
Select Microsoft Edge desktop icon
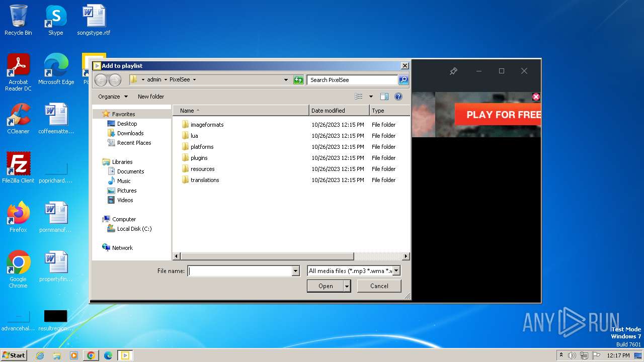(56, 69)
